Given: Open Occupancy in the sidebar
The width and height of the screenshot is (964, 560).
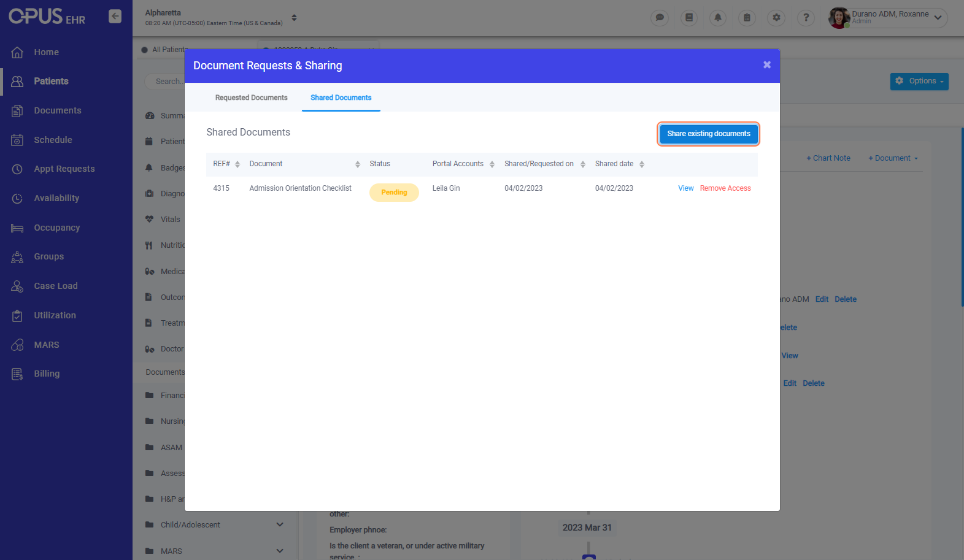Looking at the screenshot, I should 56,228.
